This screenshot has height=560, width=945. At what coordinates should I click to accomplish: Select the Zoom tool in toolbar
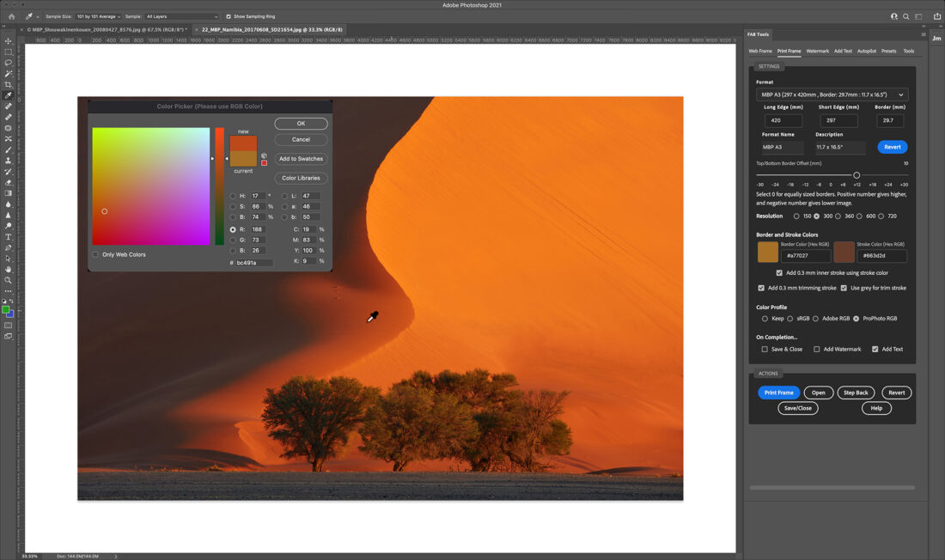click(9, 280)
